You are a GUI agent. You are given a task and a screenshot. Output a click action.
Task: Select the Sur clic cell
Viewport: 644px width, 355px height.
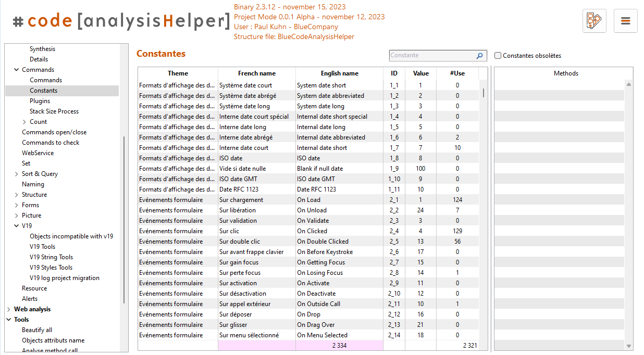pos(257,231)
